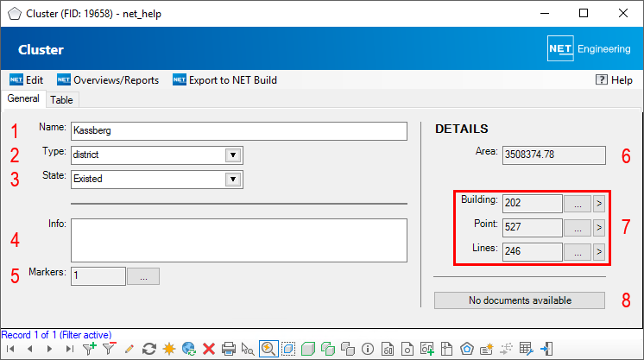
Task: Click the dashed selection box icon
Action: point(288,350)
